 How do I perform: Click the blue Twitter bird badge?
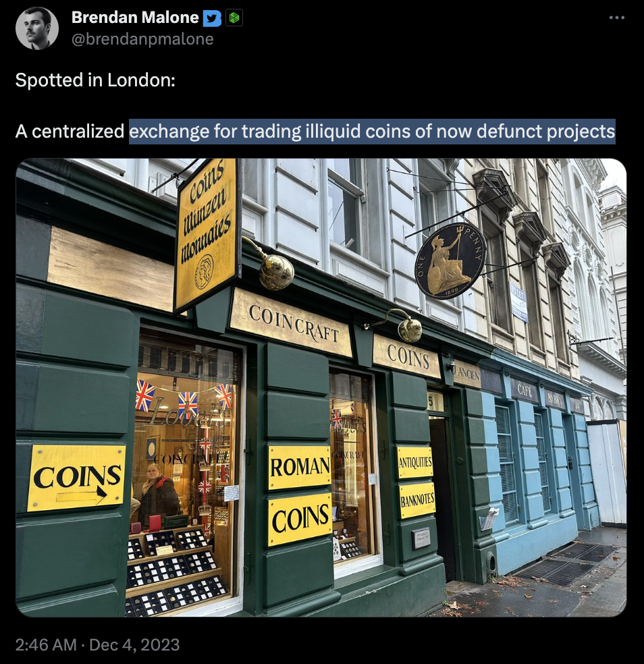click(x=212, y=18)
